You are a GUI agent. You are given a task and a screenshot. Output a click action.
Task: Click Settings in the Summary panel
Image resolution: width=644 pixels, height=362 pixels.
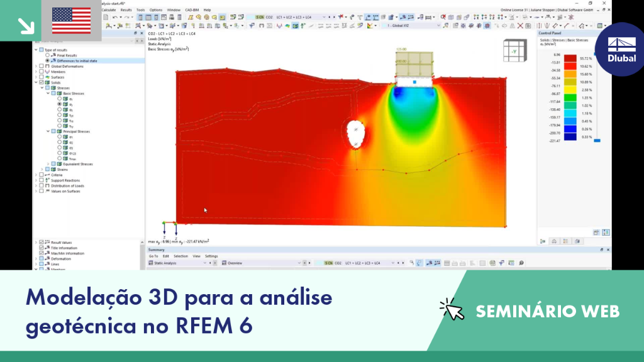[211, 256]
